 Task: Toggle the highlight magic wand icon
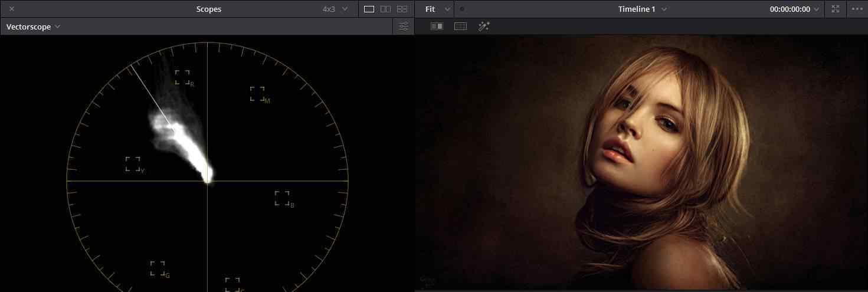[484, 27]
